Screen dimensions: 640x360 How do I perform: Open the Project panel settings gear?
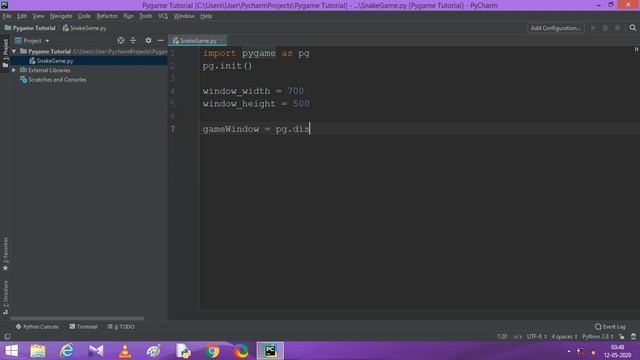pos(148,40)
